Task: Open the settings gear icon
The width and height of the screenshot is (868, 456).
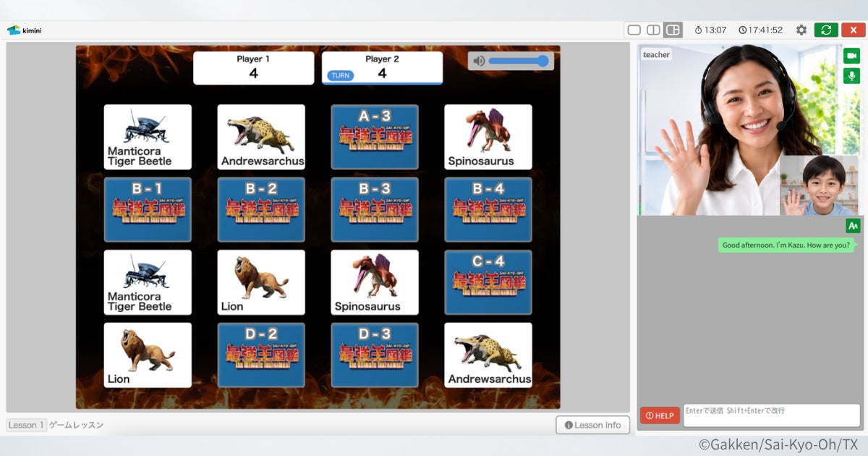Action: [x=801, y=30]
